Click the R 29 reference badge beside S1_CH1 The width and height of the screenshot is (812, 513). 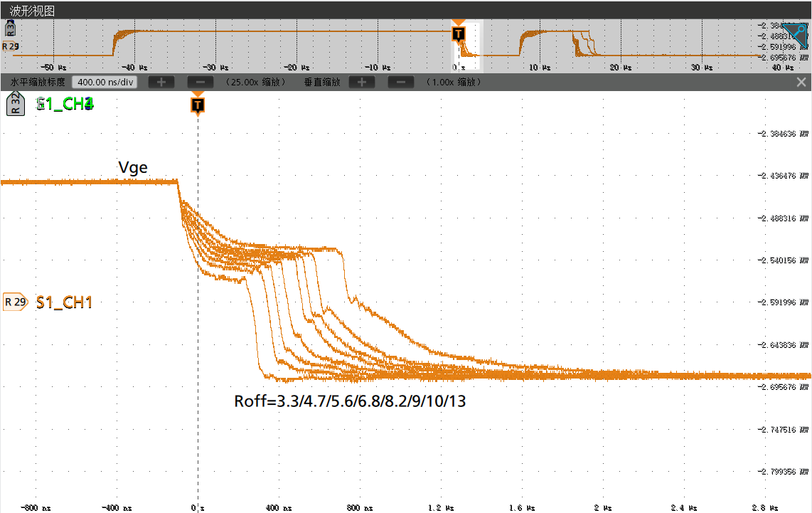[x=15, y=302]
